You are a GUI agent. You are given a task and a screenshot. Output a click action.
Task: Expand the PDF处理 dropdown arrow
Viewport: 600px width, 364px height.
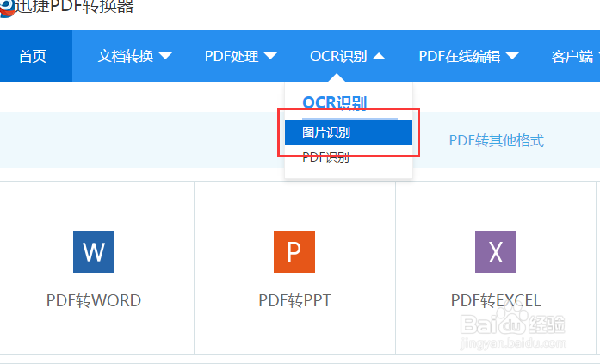[x=270, y=56]
